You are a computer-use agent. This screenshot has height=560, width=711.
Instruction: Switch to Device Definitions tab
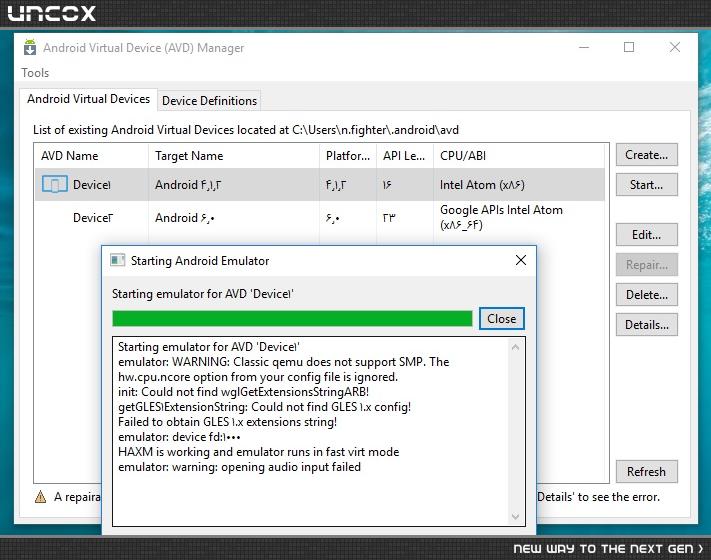[209, 101]
